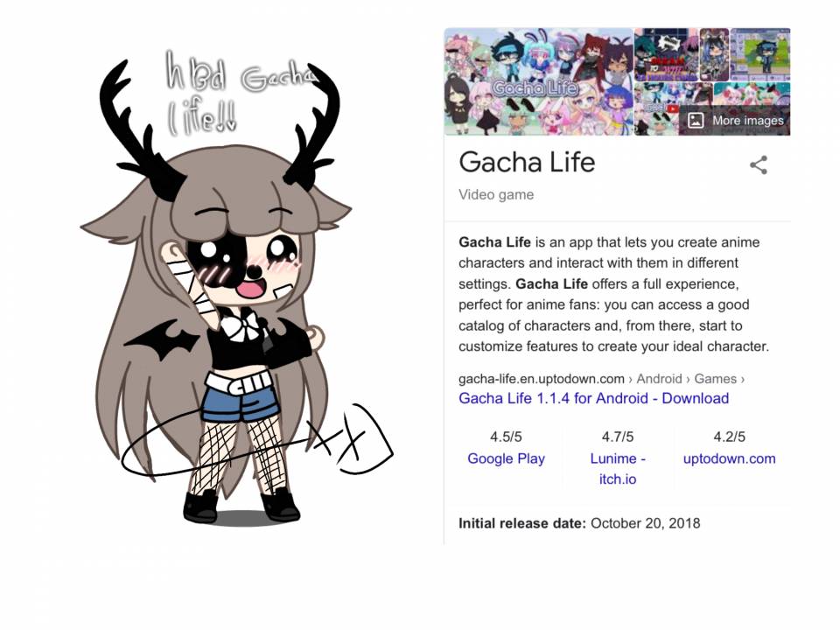This screenshot has width=840, height=630.
Task: Click the Games breadcrumb segment
Action: pyautogui.click(x=715, y=379)
